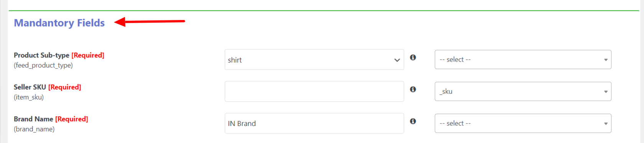Click the '(feed_product_type)' attribute text

pos(43,65)
